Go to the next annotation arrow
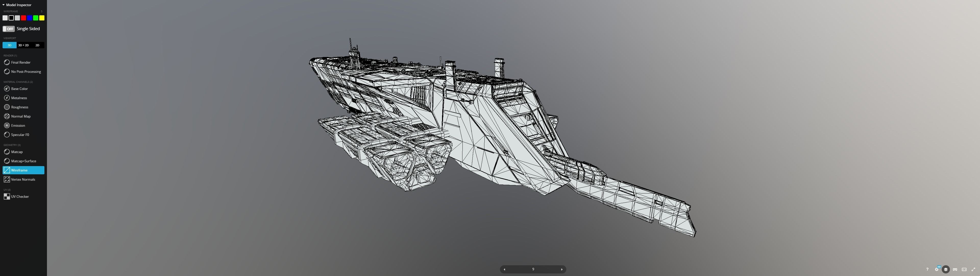This screenshot has width=980, height=276. click(x=562, y=270)
